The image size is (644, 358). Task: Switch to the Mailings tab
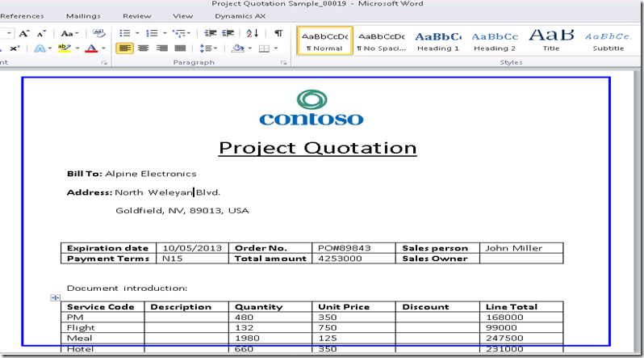[x=83, y=15]
